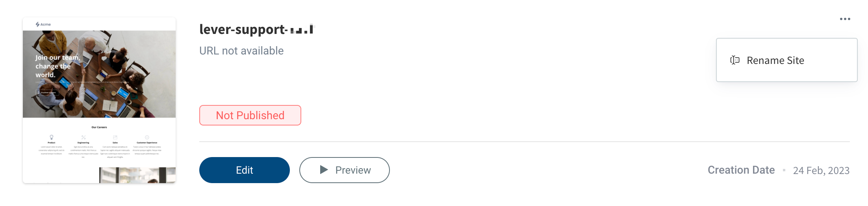Click the rename icon beside Rename Site
Image resolution: width=868 pixels, height=206 pixels.
click(x=734, y=60)
